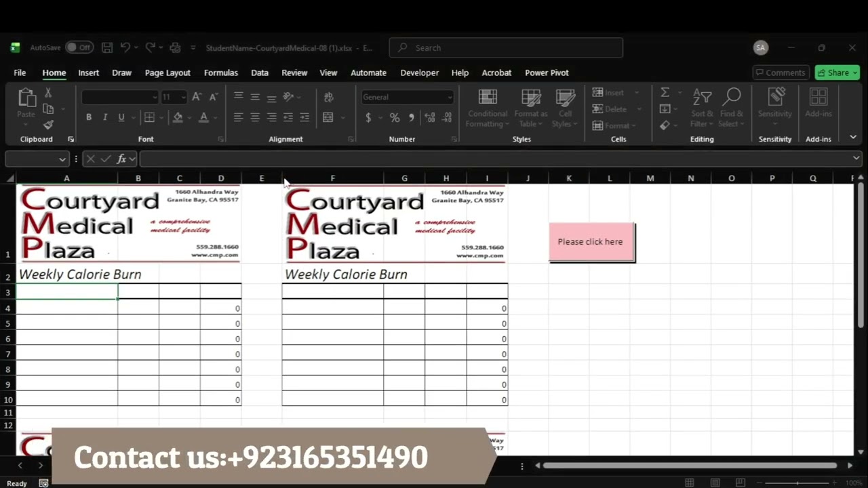Click the Cut scissors icon
868x488 pixels.
coord(48,93)
